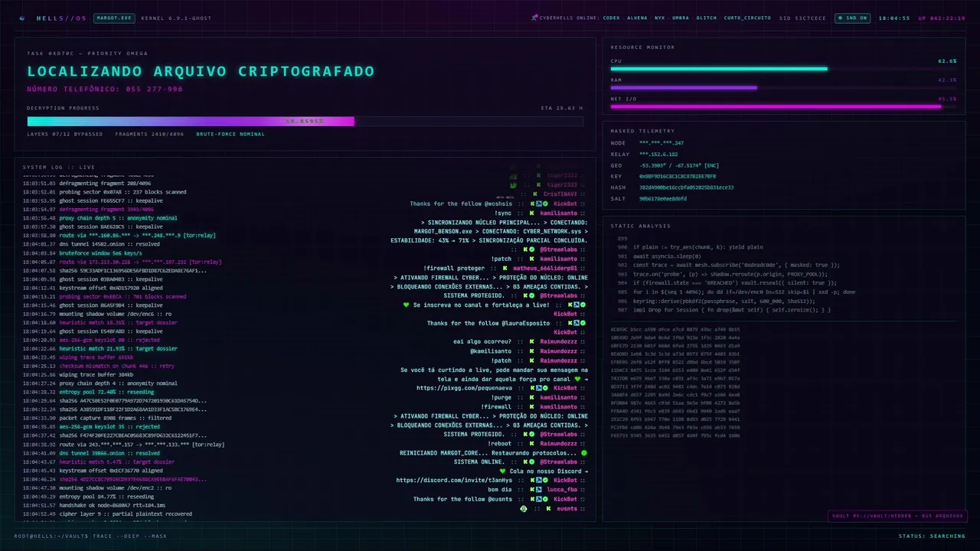This screenshot has width=980, height=551.
Task: Click 'LAYERS 07/12 BYPASSED' status
Action: (x=65, y=134)
